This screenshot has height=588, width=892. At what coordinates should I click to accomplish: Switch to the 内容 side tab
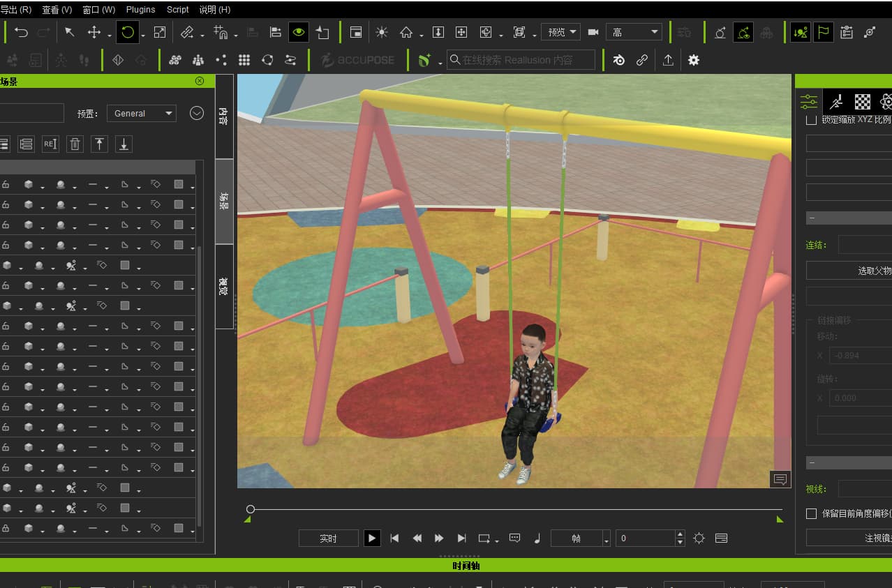(224, 116)
